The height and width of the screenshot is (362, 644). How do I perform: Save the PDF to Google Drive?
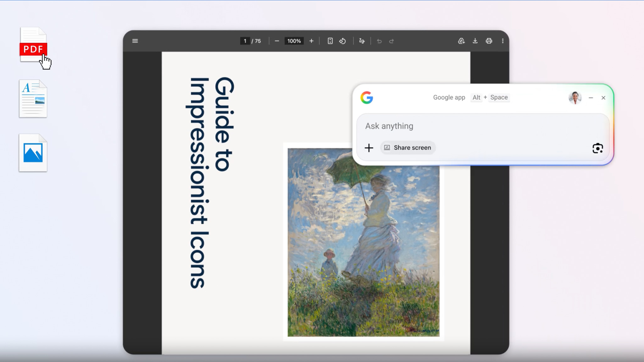point(461,41)
